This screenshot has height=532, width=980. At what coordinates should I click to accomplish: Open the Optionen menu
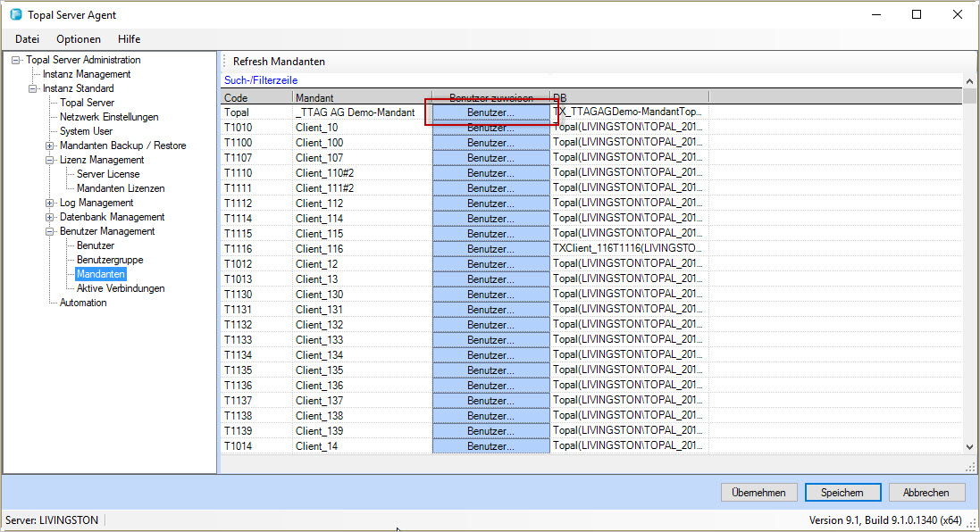(78, 38)
